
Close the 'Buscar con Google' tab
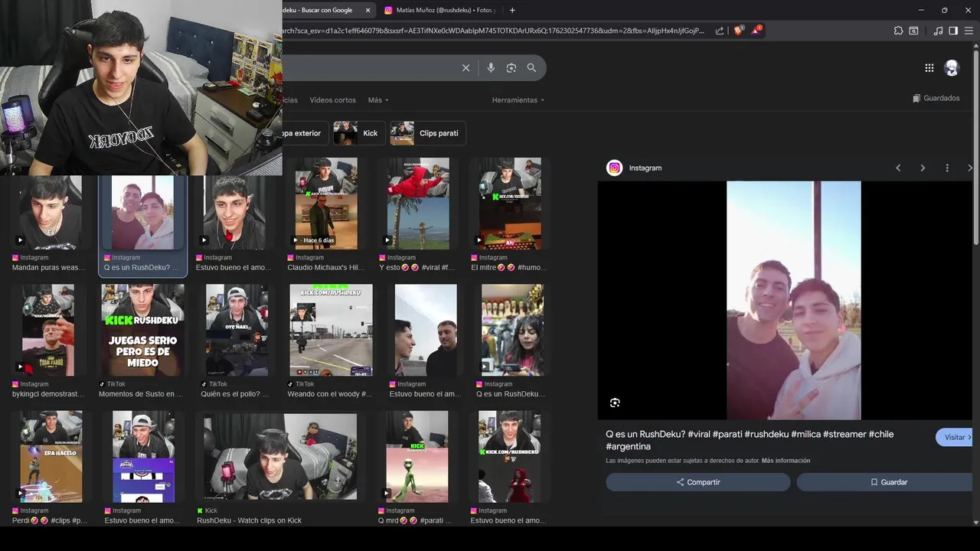(367, 10)
